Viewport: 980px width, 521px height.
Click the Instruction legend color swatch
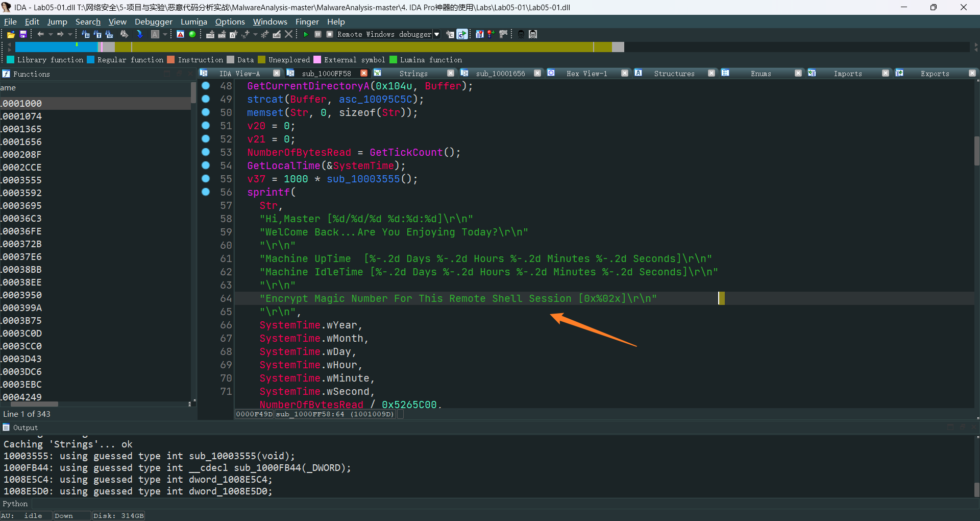pyautogui.click(x=171, y=60)
